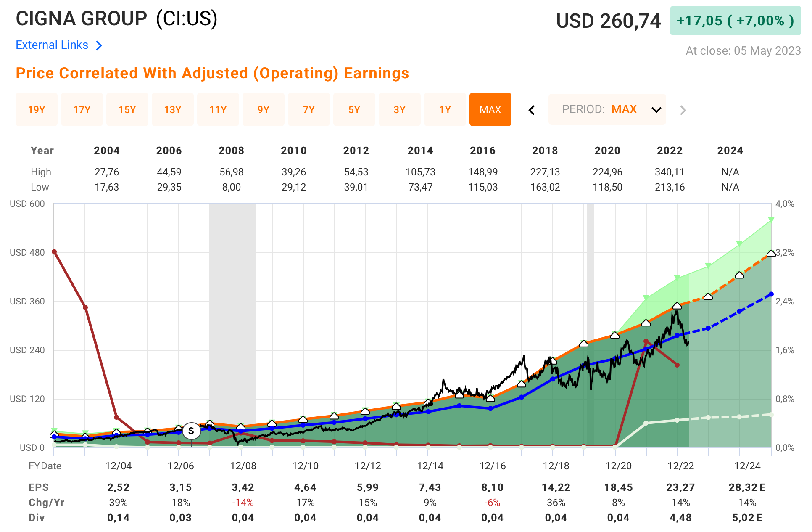Click the red line point at USD 480
Screen dimensions: 812x532
[x=54, y=252]
